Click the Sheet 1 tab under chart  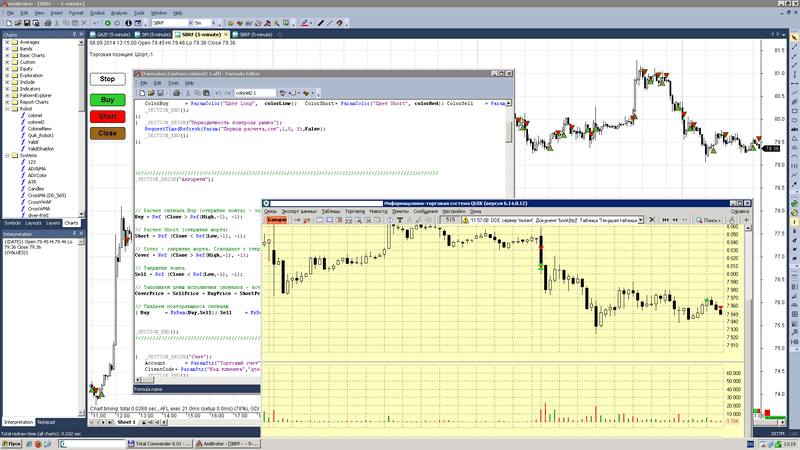point(126,422)
